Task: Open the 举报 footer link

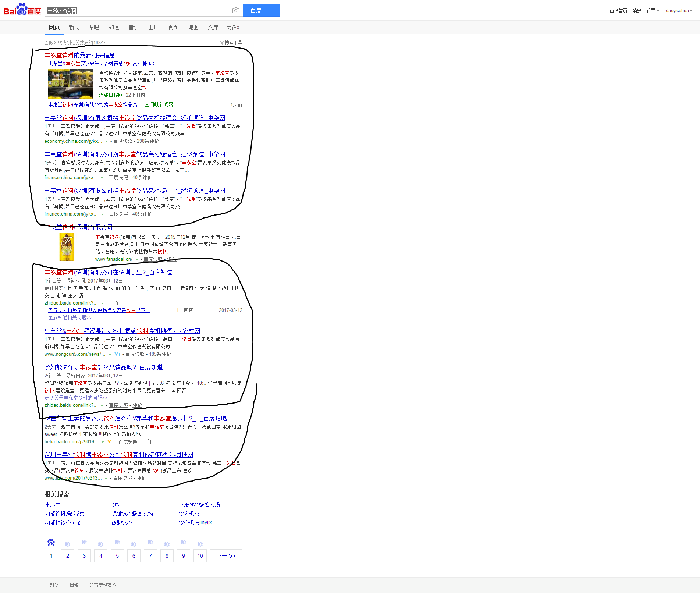Action: (74, 585)
